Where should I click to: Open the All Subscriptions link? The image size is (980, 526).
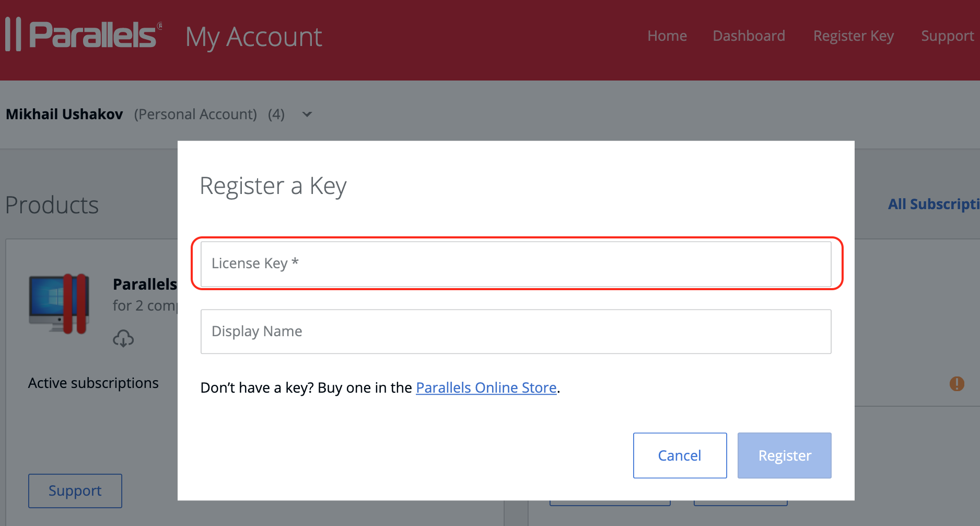[934, 204]
